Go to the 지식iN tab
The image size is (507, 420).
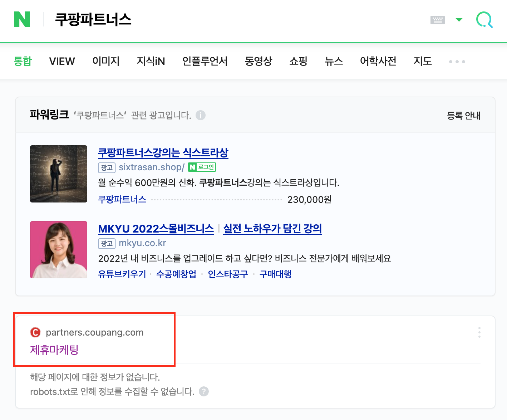[151, 61]
